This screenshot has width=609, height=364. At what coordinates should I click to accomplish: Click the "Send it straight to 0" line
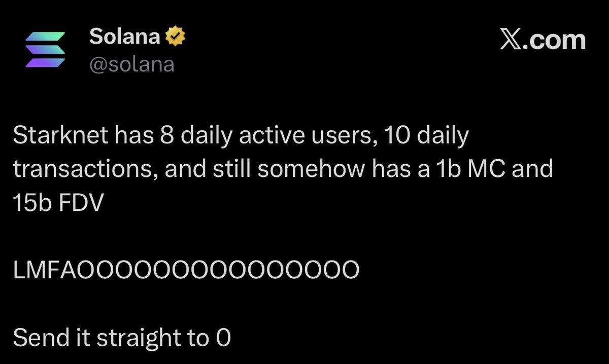[122, 338]
